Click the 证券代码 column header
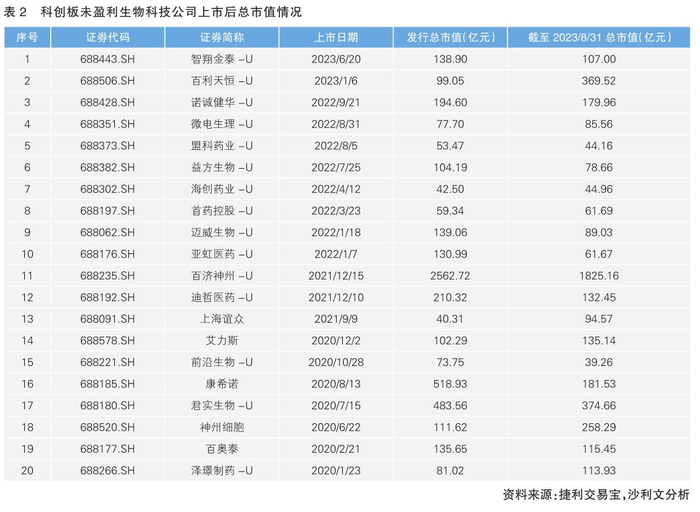This screenshot has width=700, height=512. coord(108,37)
